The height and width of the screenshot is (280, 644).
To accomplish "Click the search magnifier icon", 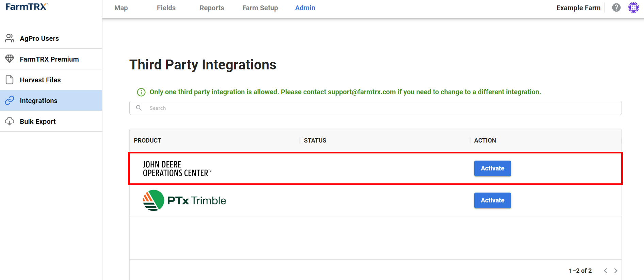I will click(x=139, y=108).
